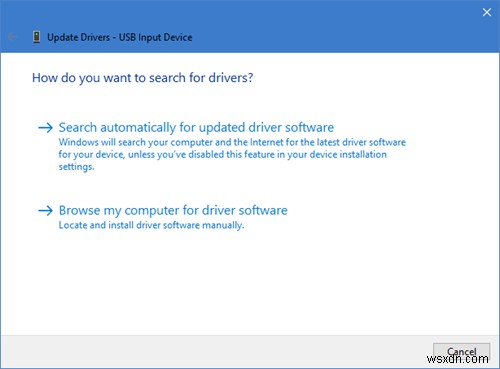
Task: Click arrow icon beside Browse my computer
Action: (x=45, y=210)
